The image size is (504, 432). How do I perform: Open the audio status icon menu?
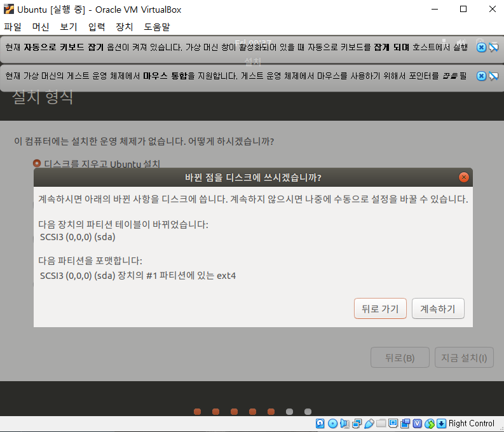(344, 424)
